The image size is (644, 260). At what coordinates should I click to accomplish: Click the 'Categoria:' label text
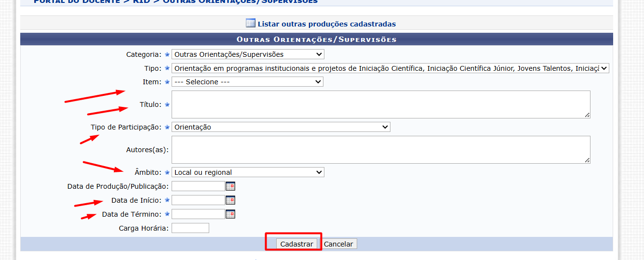(144, 54)
